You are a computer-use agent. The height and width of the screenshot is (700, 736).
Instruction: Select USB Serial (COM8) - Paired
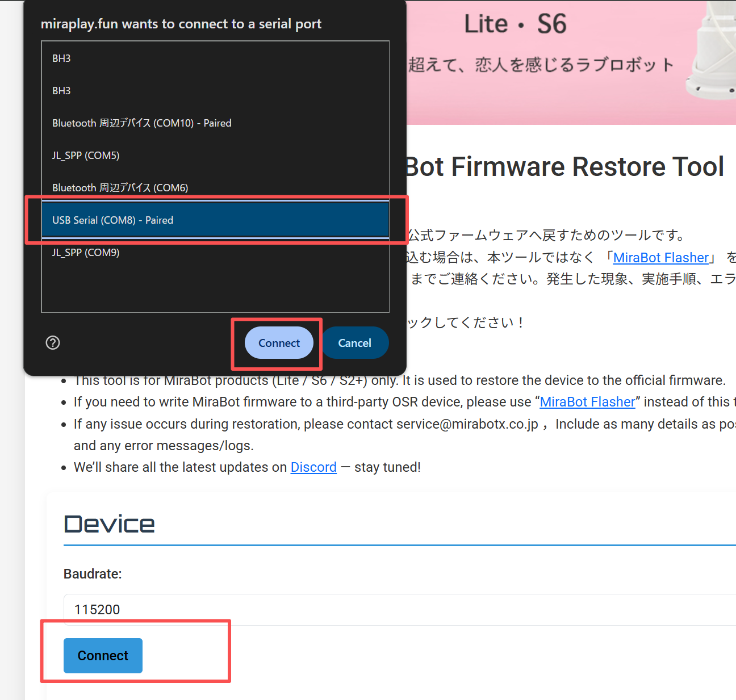tap(112, 220)
